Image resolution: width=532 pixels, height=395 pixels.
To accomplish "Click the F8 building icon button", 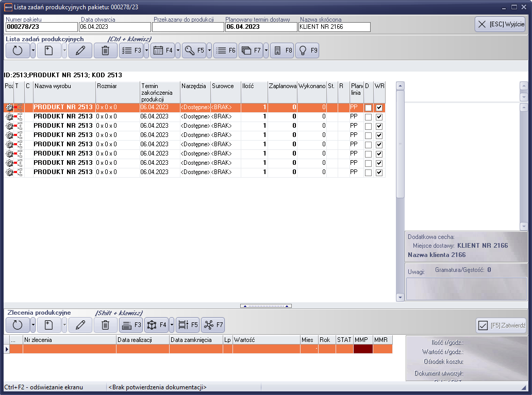I will pyautogui.click(x=281, y=50).
